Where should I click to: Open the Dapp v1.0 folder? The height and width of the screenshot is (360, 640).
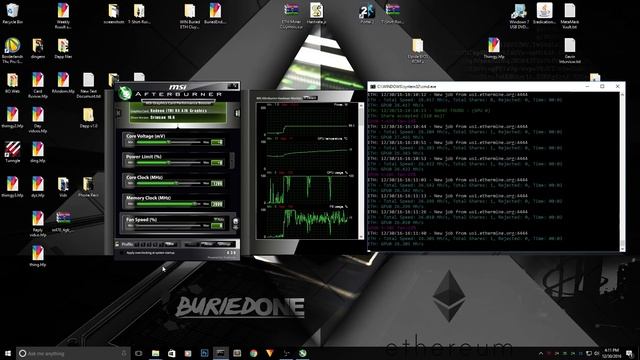[88, 118]
